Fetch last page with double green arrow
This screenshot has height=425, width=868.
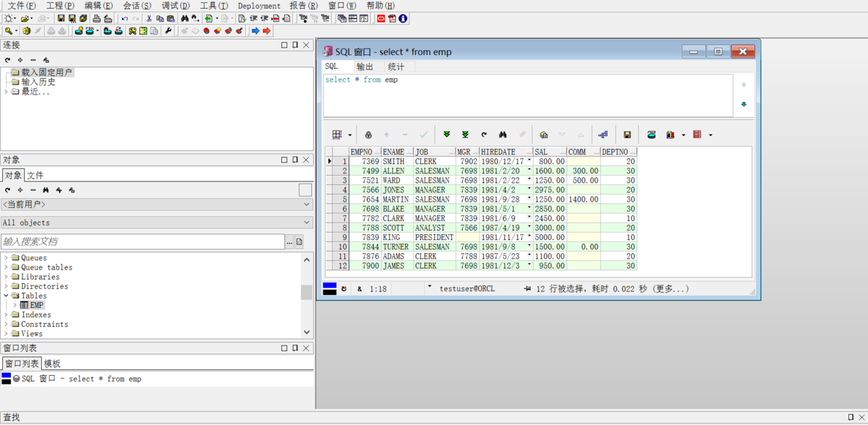(x=465, y=134)
